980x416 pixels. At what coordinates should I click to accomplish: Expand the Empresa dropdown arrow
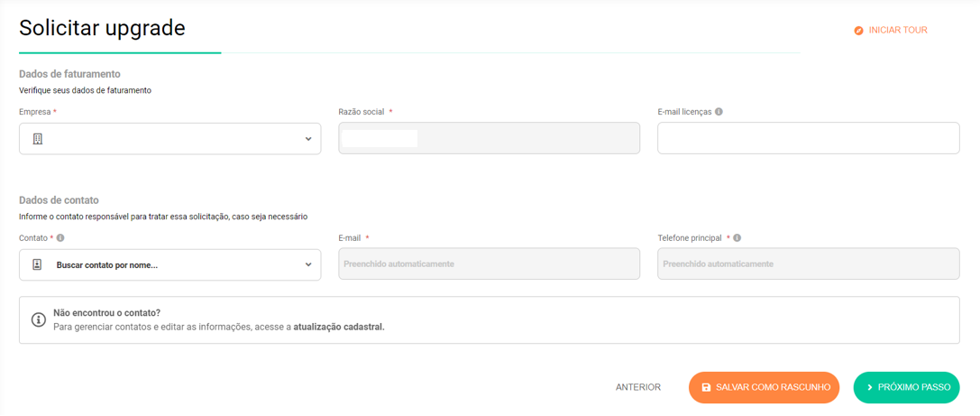(308, 139)
